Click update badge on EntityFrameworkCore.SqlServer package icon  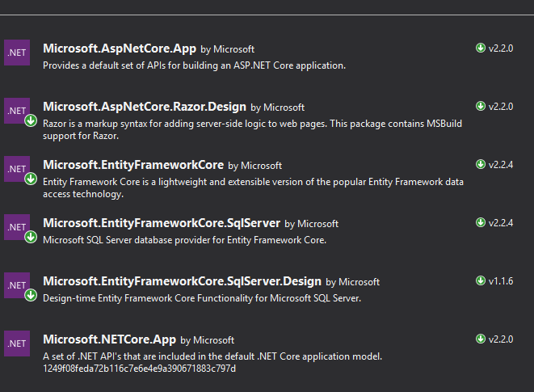[x=31, y=237]
